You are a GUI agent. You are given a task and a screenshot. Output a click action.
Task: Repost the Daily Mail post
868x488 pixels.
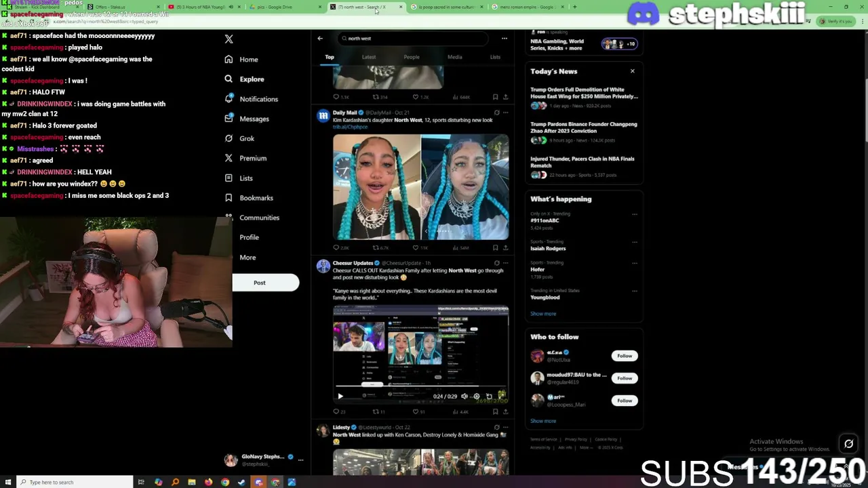click(x=380, y=247)
